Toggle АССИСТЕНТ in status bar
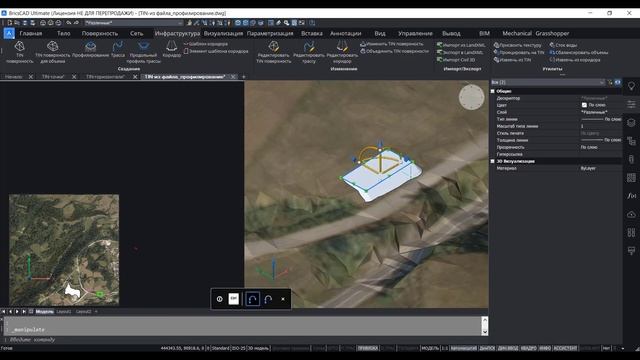Viewport: 640px width, 360px height. point(565,348)
